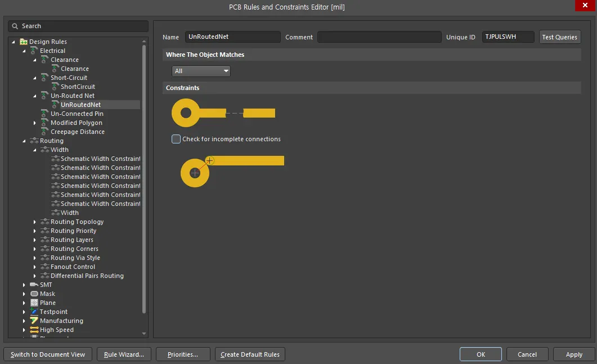
Task: Expand the SMT branch
Action: pyautogui.click(x=24, y=285)
